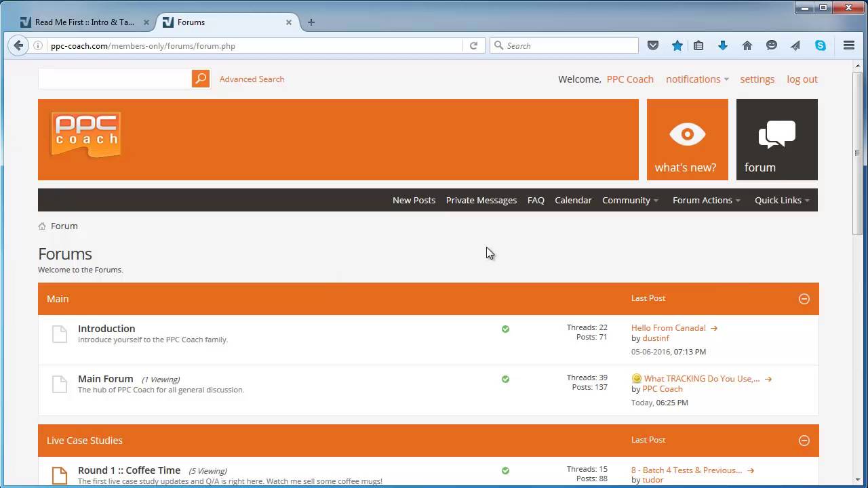Click the Round 1 :: Coffee Time forum icon
Screen dimensions: 868x488
pyautogui.click(x=60, y=475)
